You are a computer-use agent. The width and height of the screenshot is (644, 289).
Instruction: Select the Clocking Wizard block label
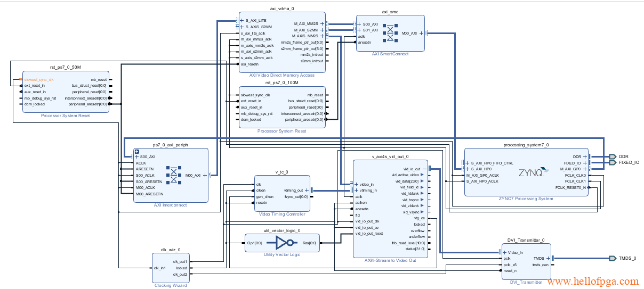click(x=170, y=285)
